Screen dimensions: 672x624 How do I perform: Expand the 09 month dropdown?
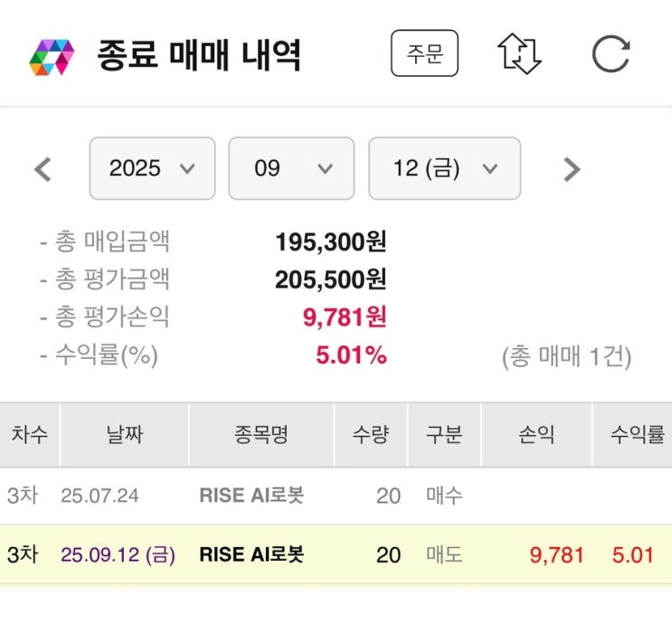click(x=290, y=168)
